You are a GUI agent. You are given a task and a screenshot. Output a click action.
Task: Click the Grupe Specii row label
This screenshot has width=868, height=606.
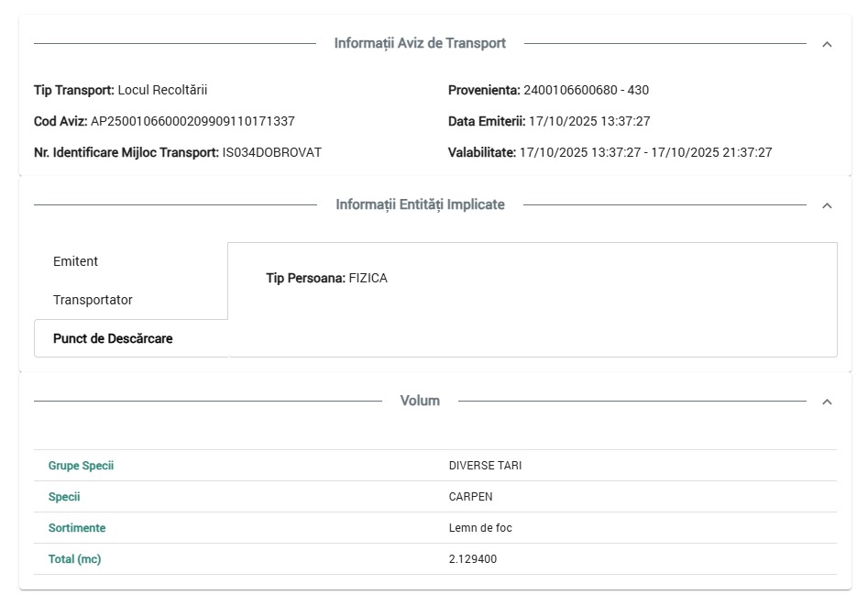coord(81,466)
